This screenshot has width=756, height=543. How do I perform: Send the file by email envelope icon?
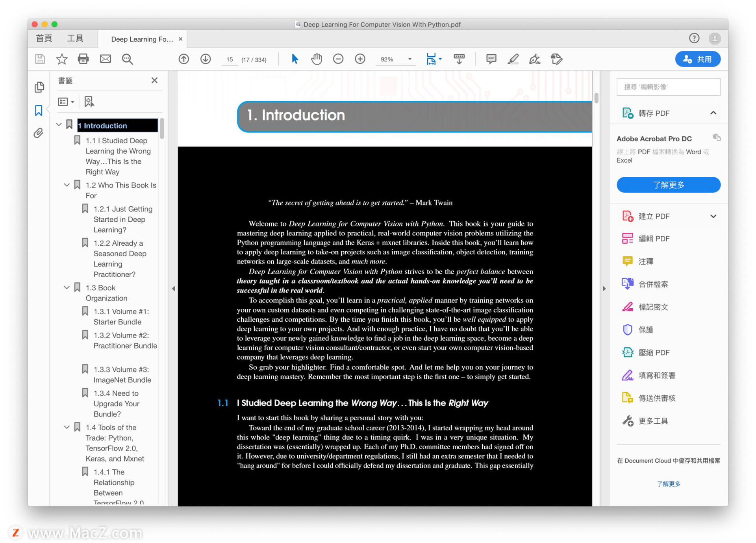[105, 59]
